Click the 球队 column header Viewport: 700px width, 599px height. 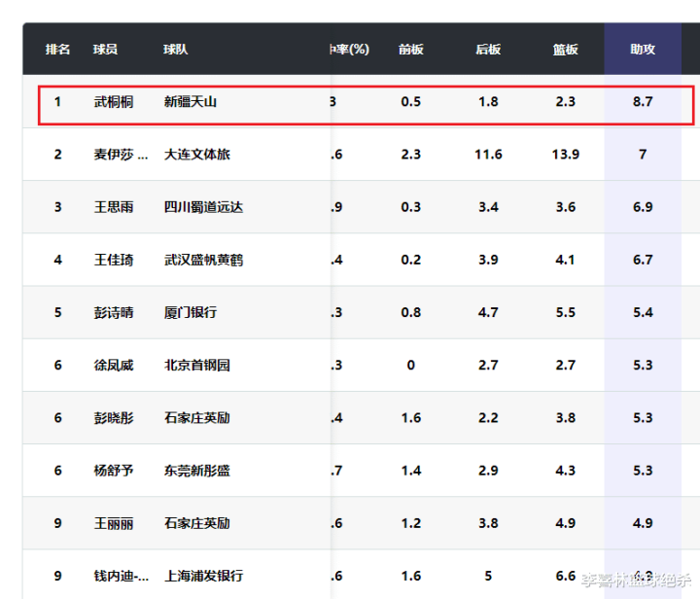pyautogui.click(x=175, y=49)
